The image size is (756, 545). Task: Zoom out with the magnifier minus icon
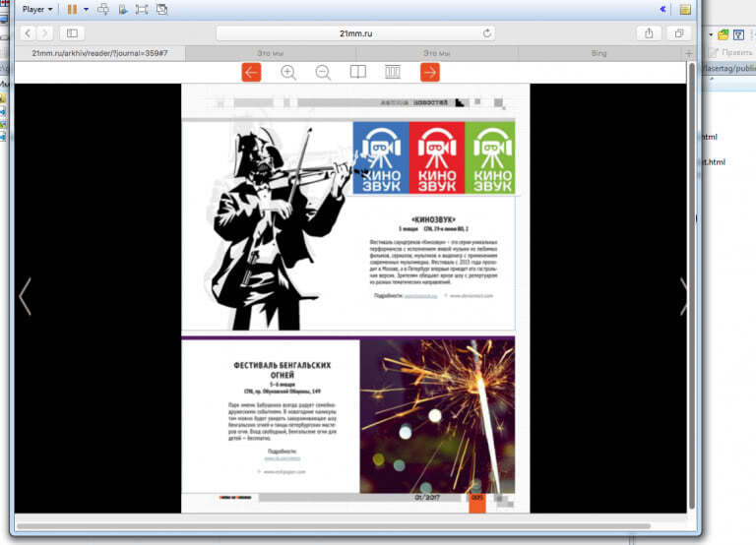point(323,72)
